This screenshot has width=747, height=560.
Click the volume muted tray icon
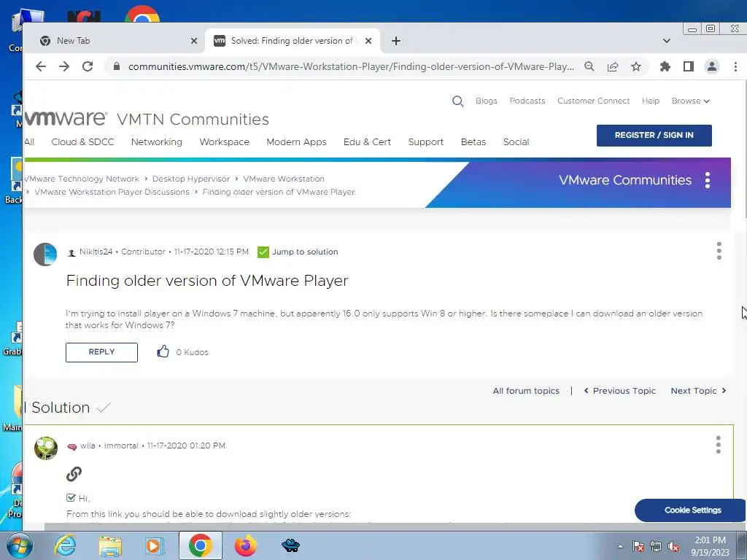673,547
